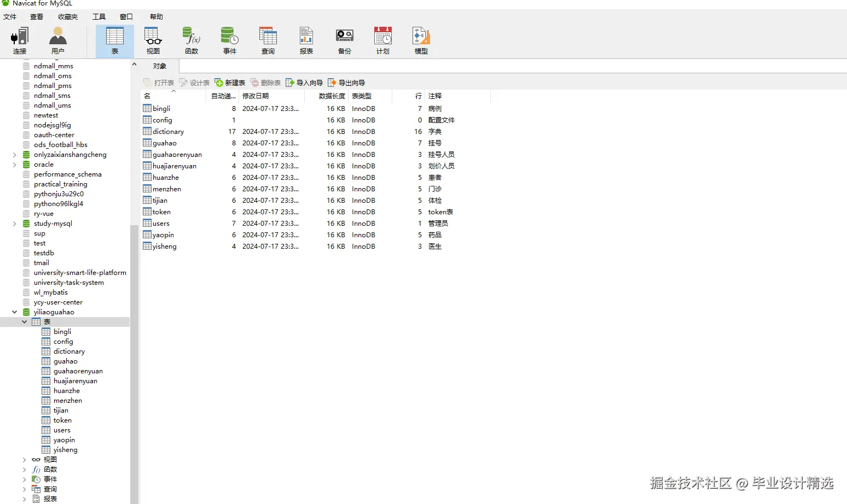Click the yiliaoguahao database icon in tree
The width and height of the screenshot is (847, 504).
tap(26, 312)
